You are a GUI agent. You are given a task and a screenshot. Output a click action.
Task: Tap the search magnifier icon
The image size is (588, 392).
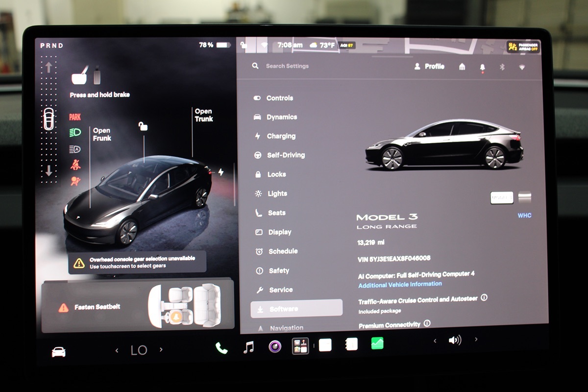click(x=255, y=66)
